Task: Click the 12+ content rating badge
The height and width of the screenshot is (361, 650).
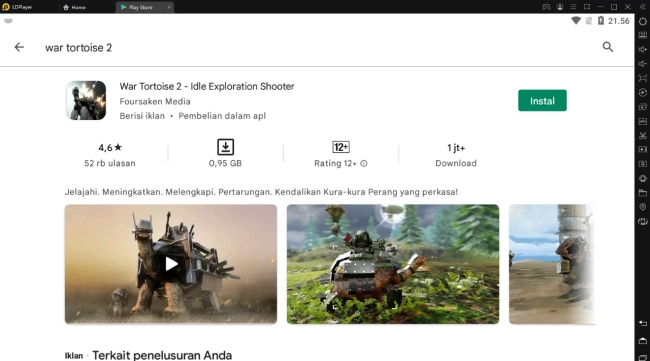Action: pyautogui.click(x=341, y=147)
